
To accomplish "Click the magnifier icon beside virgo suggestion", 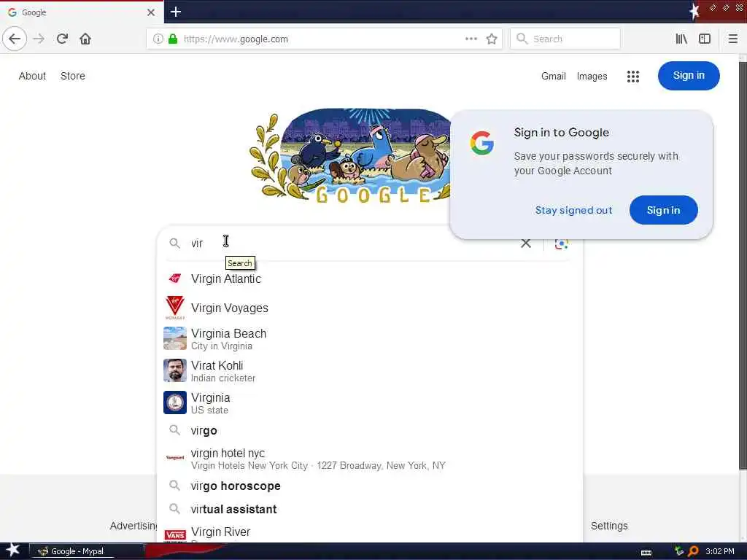I will [x=175, y=430].
